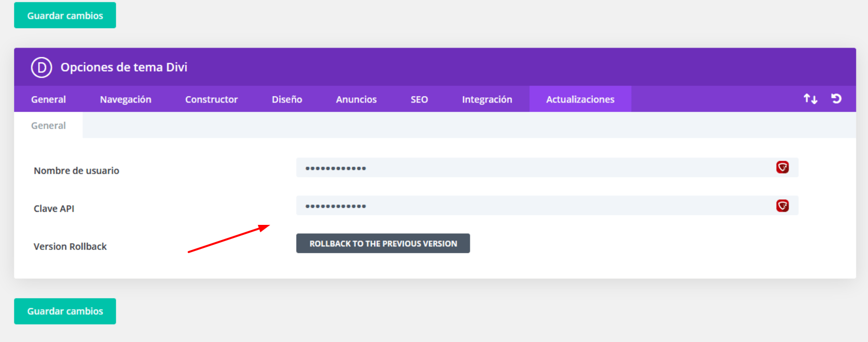The image size is (868, 342).
Task: Click the Opciones de tema Divi title
Action: (x=124, y=67)
